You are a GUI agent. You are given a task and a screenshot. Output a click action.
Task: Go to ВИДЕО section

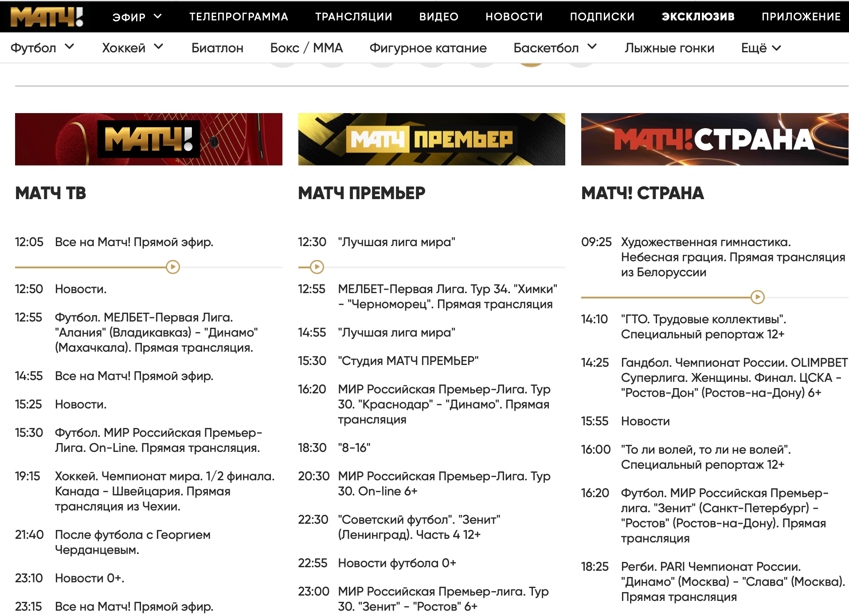tap(438, 16)
